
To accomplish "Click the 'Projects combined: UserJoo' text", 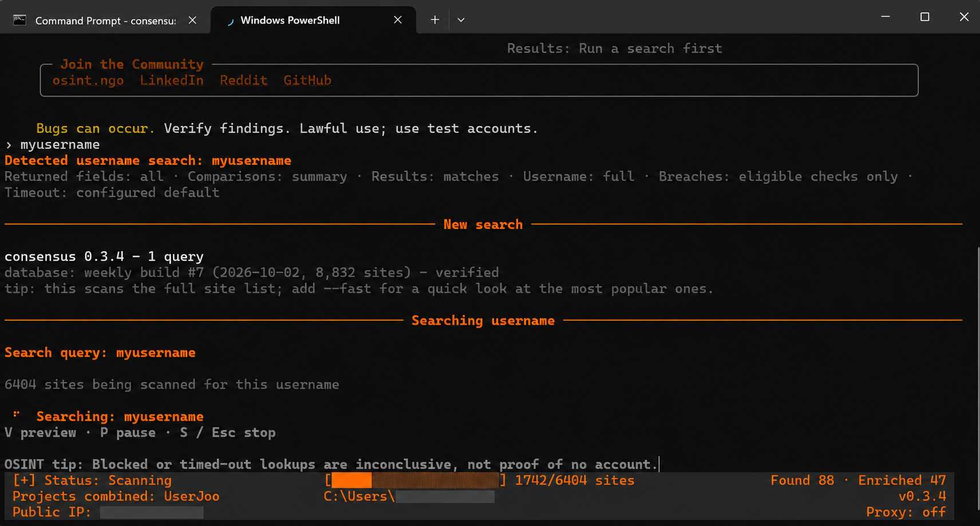I will point(116,496).
